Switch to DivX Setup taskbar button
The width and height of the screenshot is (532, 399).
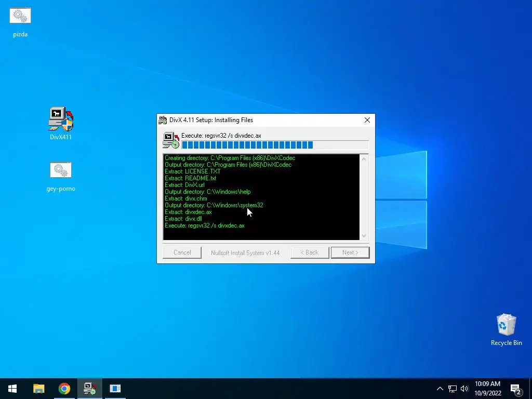pos(89,389)
